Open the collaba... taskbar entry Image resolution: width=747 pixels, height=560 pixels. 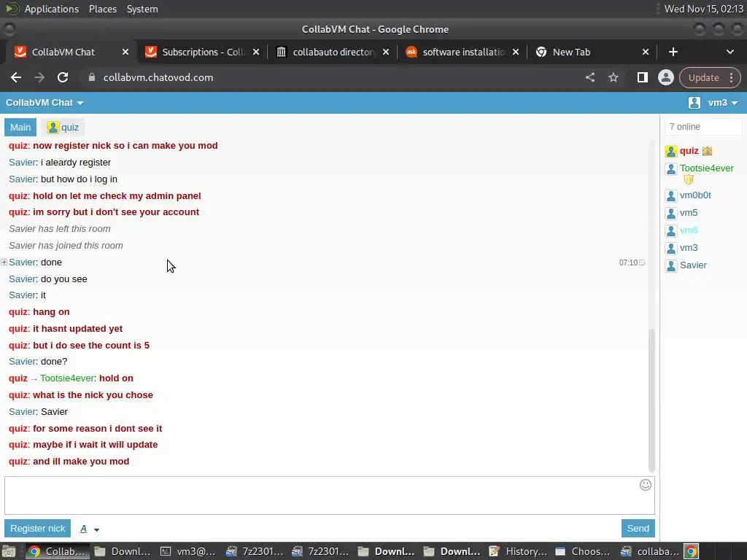[649, 551]
